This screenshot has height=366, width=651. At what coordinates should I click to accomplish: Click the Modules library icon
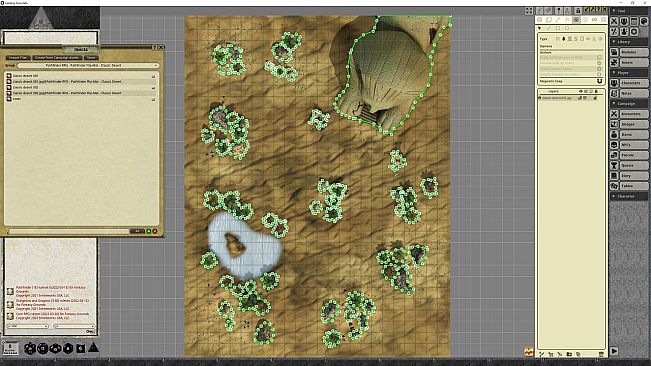point(614,52)
